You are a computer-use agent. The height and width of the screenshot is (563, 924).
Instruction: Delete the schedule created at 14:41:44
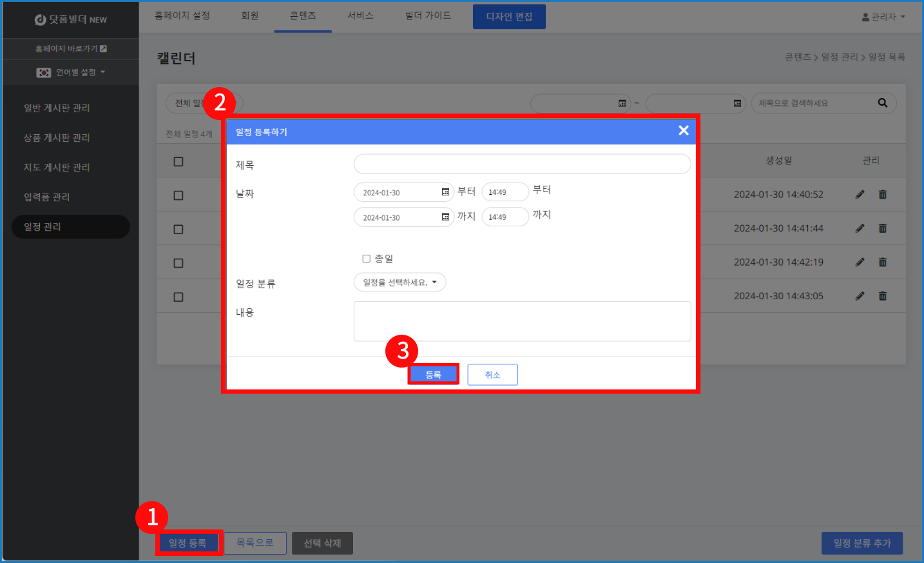[882, 228]
